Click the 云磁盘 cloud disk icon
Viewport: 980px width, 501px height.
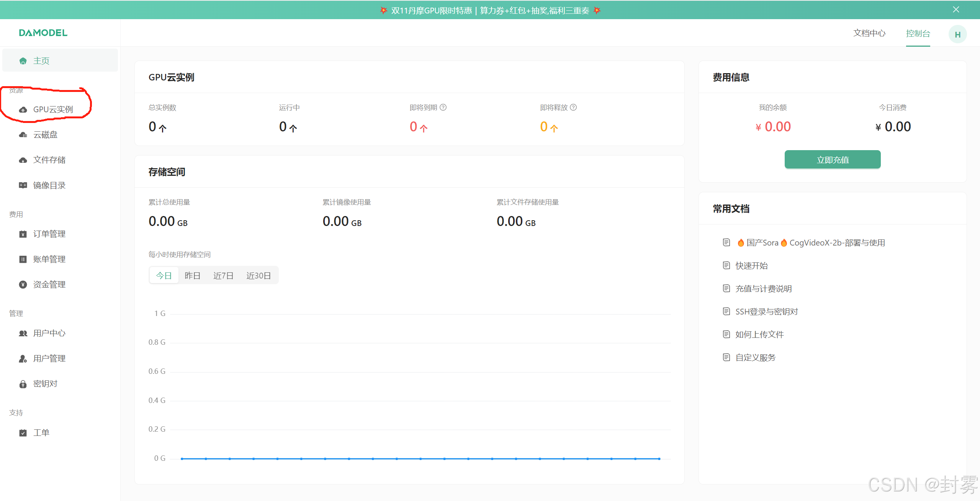23,135
